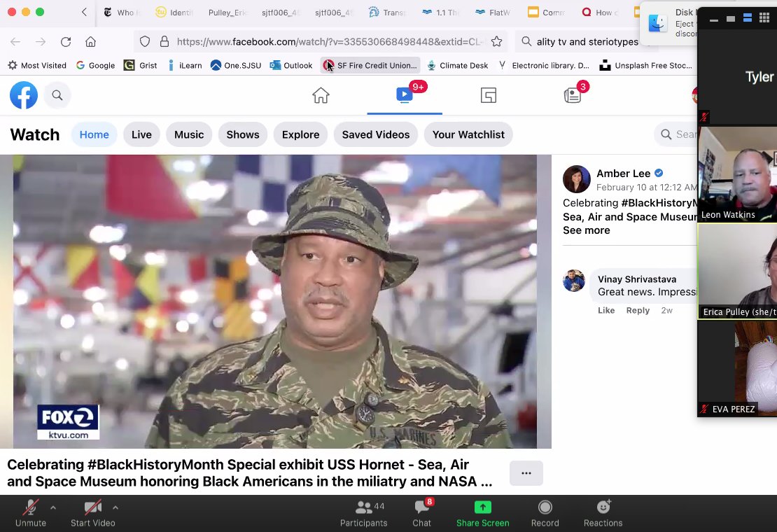Open Vinay Shrivastava profile name
This screenshot has height=532, width=777.
(637, 279)
